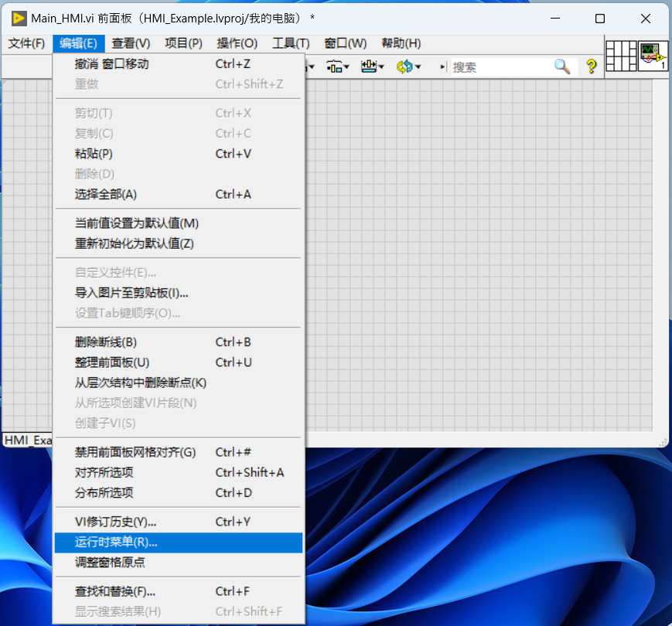Select 撤消 窗口移动 menu entry
Screen dimensions: 672x626
[x=179, y=64]
